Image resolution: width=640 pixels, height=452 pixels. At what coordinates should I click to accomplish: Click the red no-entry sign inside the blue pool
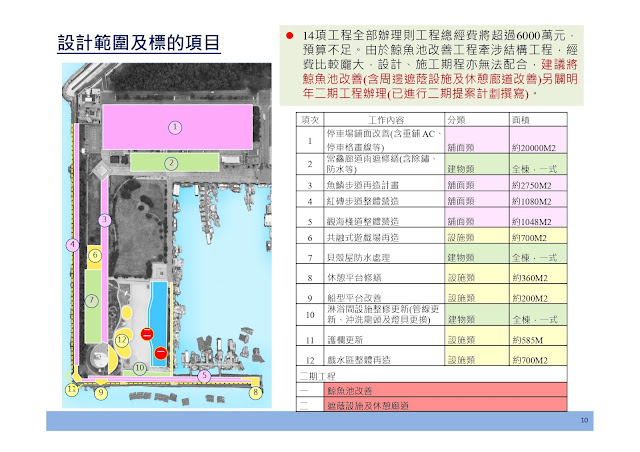pos(160,352)
